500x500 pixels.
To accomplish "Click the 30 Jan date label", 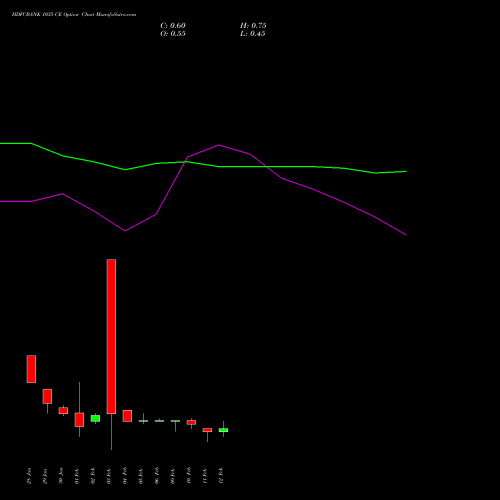I will (61, 476).
